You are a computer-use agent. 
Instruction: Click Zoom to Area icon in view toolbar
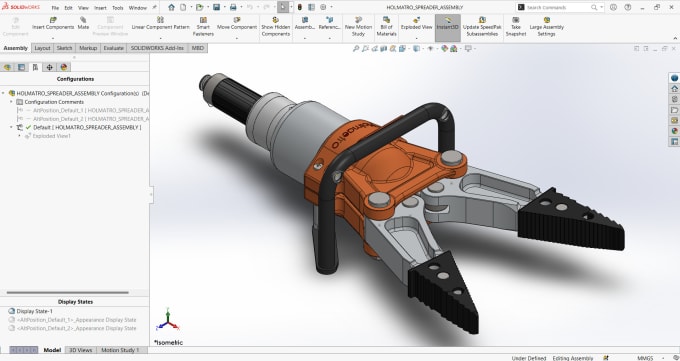coord(366,49)
